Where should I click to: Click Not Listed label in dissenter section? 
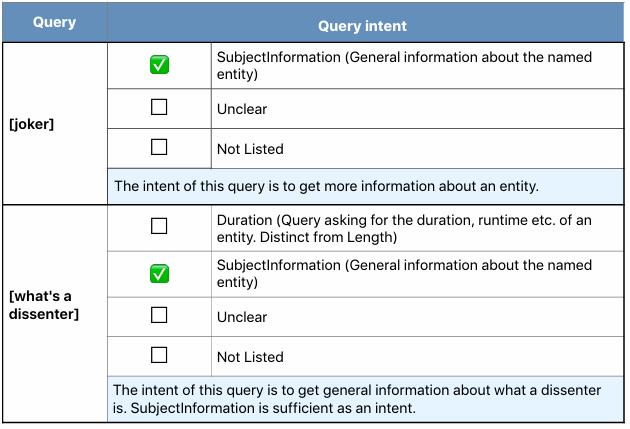point(250,357)
